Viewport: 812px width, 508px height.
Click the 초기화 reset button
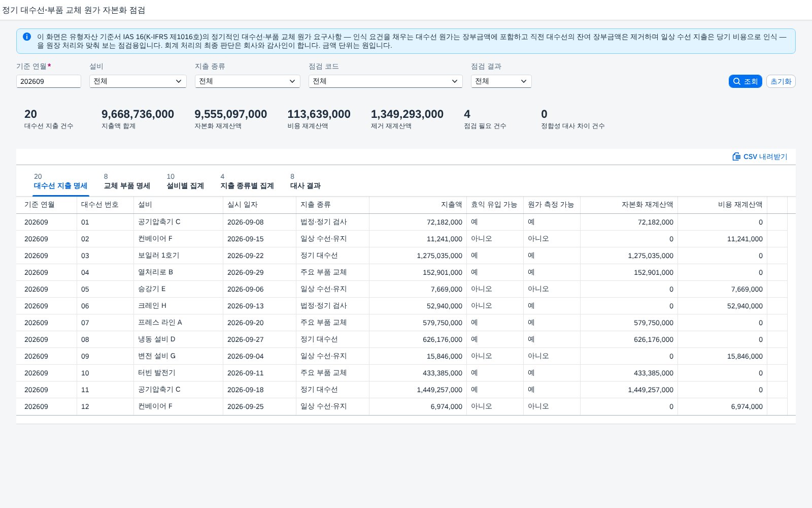[x=781, y=81]
